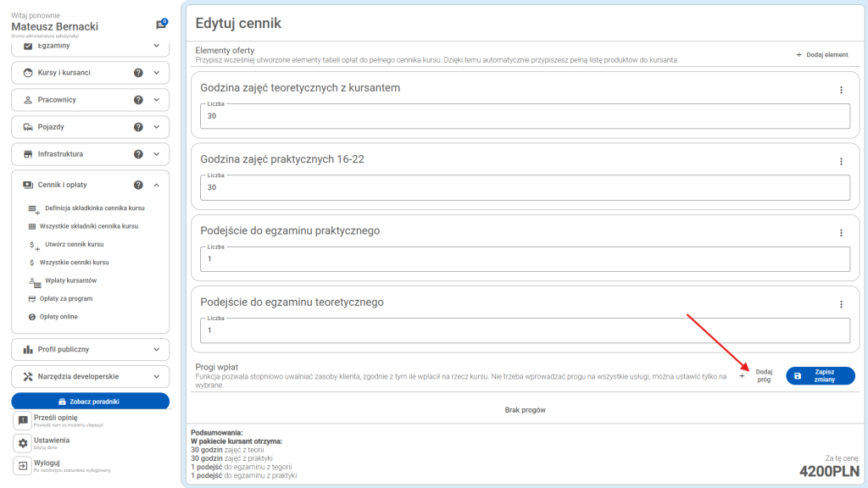Screen dimensions: 868x488
Task: Open three-dot menu for Podejście do egzaminu praktycznego
Action: click(x=841, y=233)
